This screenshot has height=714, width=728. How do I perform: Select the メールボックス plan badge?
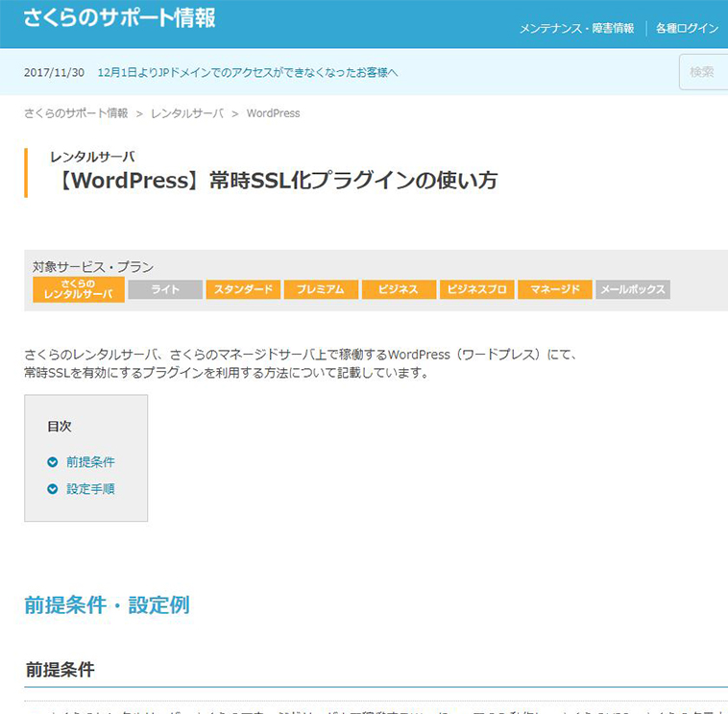[x=633, y=289]
